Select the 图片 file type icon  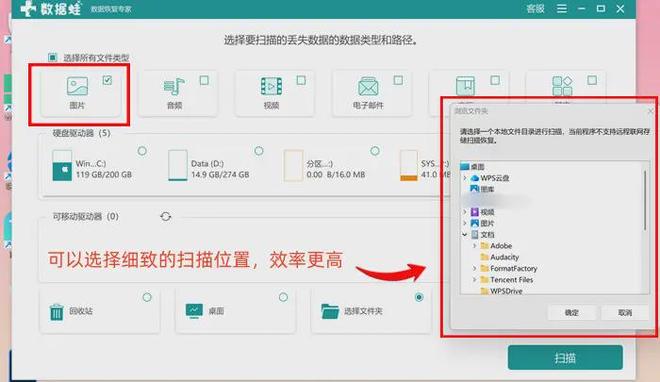pos(77,86)
